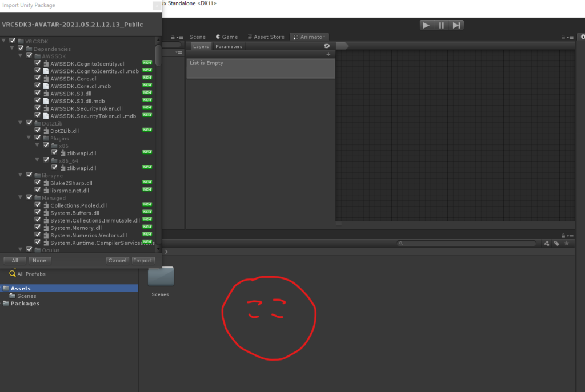Open the Asset Store tab
The width and height of the screenshot is (585, 392).
pos(266,37)
